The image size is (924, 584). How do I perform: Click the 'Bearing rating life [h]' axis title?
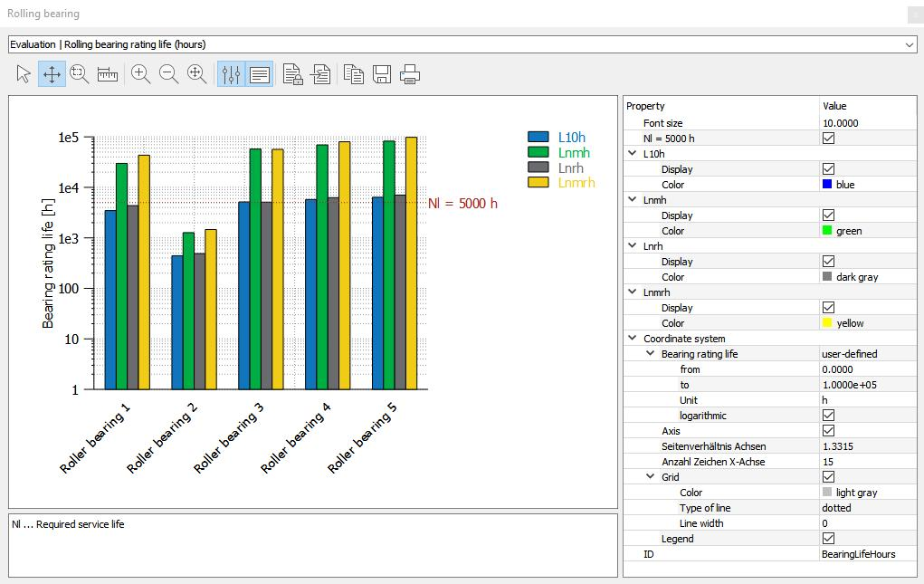pyautogui.click(x=47, y=263)
